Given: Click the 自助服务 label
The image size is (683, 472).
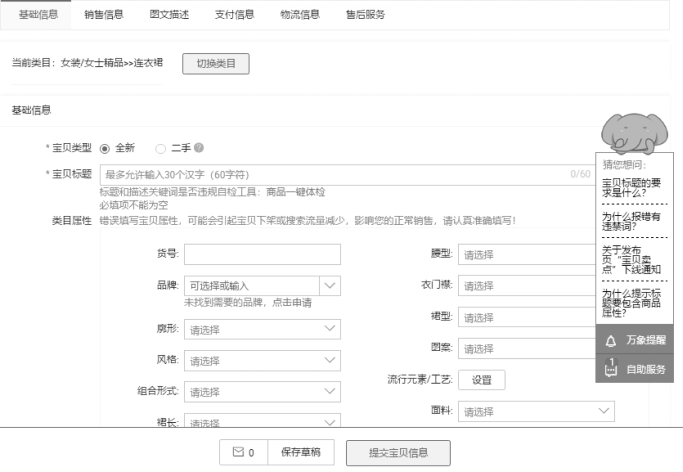Looking at the screenshot, I should coord(646,369).
